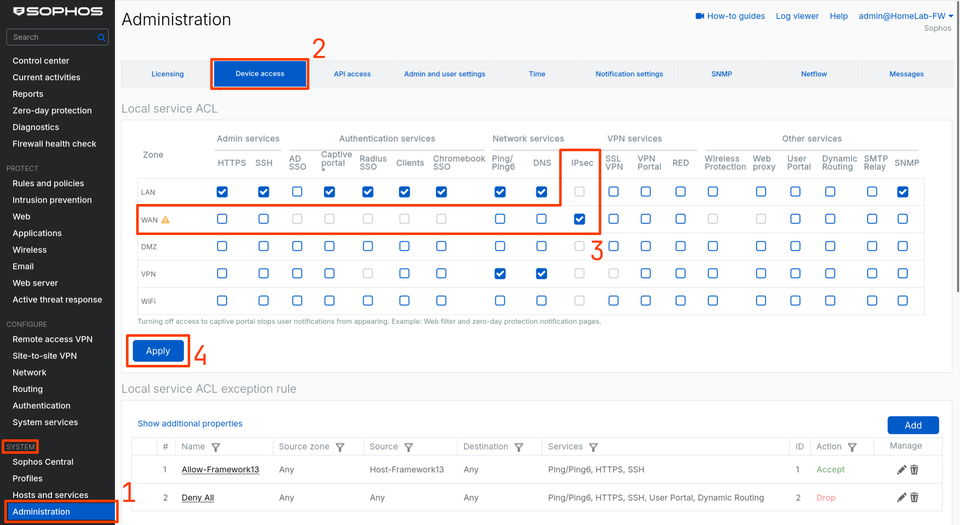Open the Services column filter icon

[593, 447]
